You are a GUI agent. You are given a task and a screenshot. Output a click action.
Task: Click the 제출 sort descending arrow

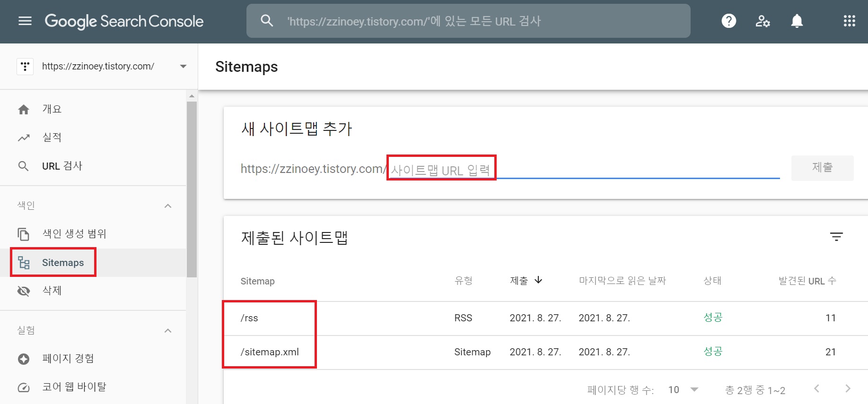(538, 280)
